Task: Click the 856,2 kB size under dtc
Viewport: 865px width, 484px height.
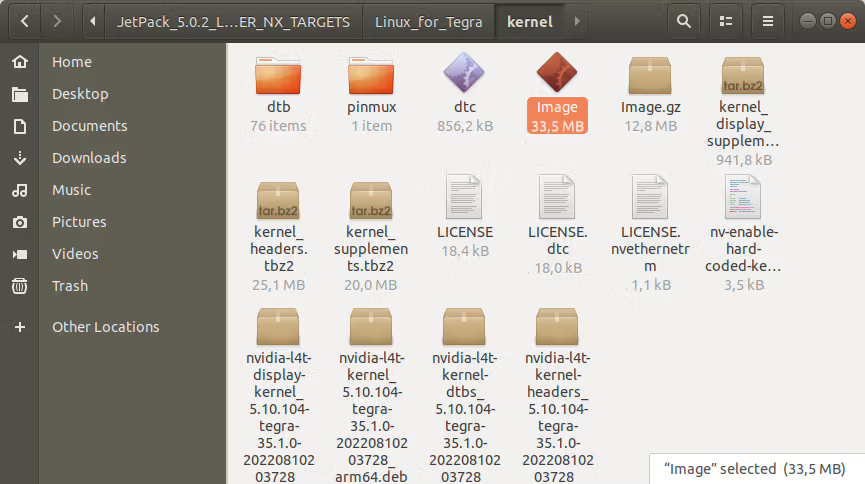Action: coord(465,126)
